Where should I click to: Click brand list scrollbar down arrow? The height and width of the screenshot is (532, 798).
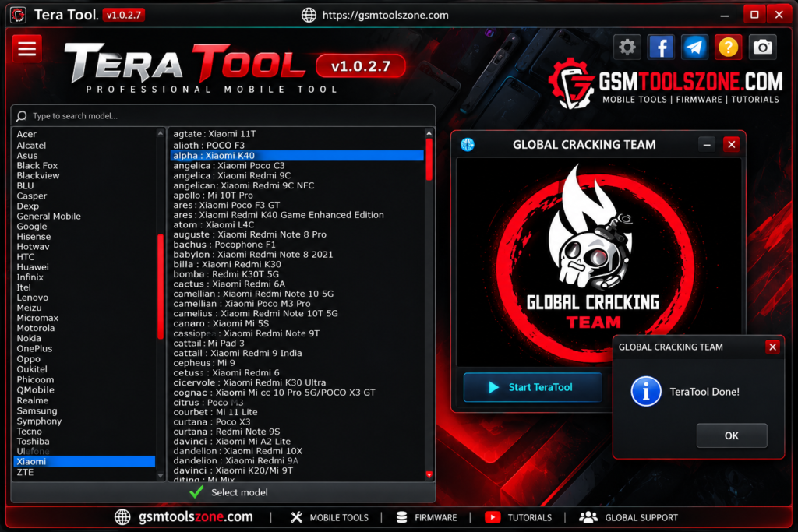pyautogui.click(x=161, y=476)
